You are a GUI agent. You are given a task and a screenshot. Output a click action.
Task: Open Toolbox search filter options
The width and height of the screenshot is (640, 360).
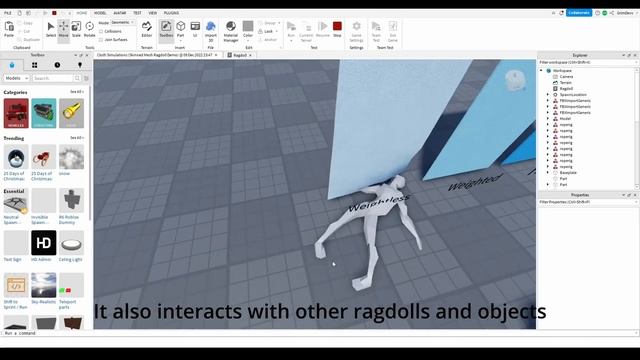pyautogui.click(x=86, y=78)
